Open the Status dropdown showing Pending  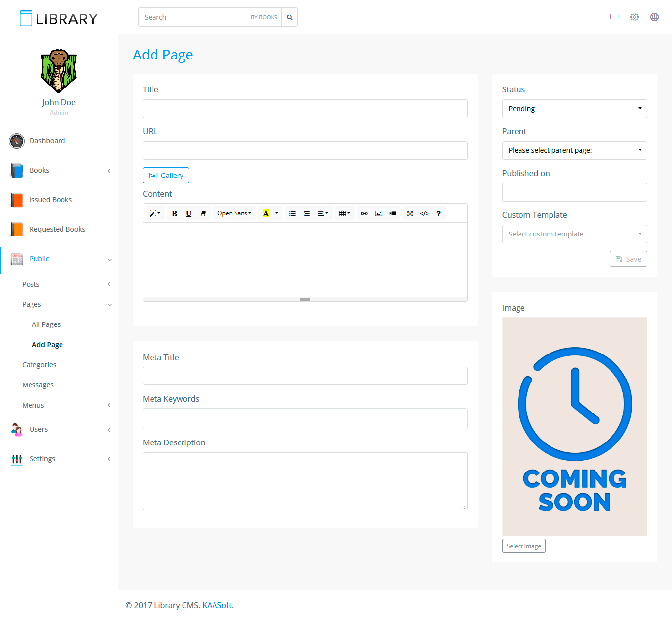574,109
